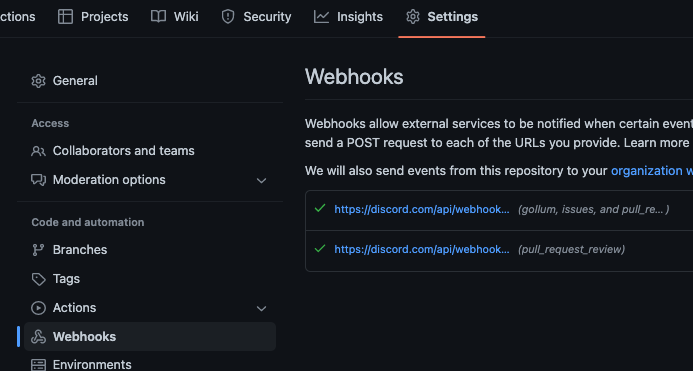Click the "(gollum, issues, and pull_re…)" text

(594, 209)
